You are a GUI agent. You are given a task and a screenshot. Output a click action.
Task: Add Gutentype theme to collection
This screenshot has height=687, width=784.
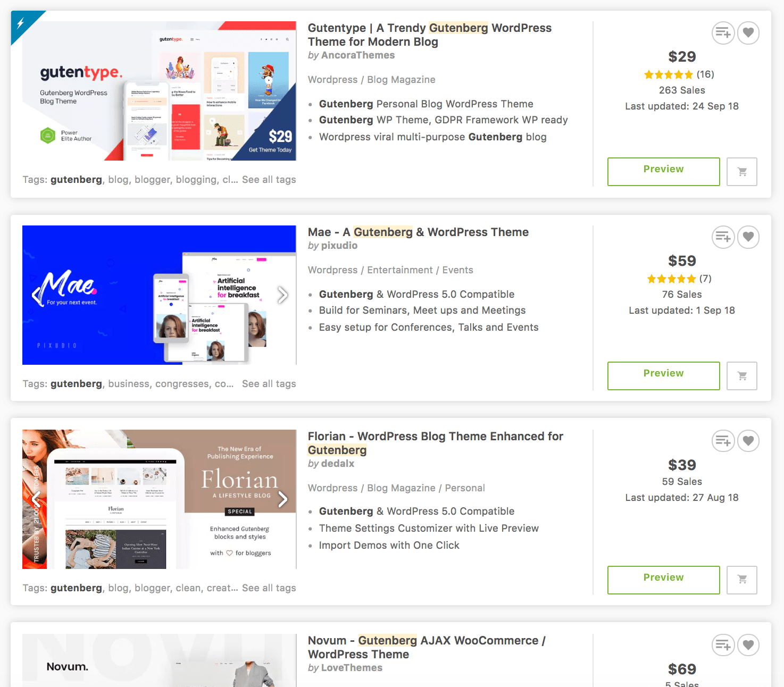[723, 33]
